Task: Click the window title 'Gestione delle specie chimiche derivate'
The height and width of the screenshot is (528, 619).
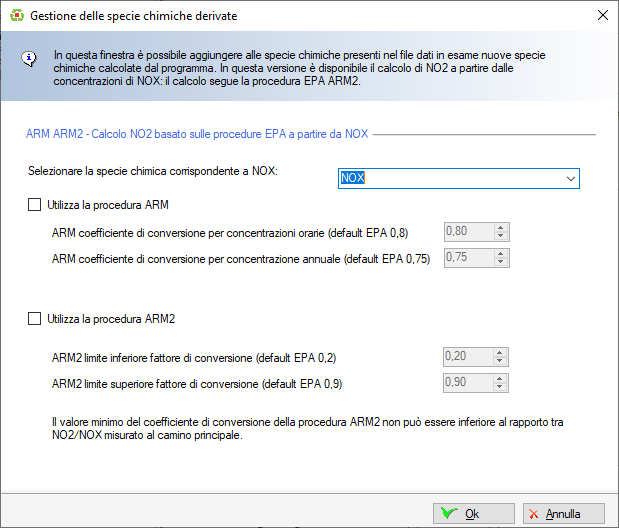Action: pos(133,16)
